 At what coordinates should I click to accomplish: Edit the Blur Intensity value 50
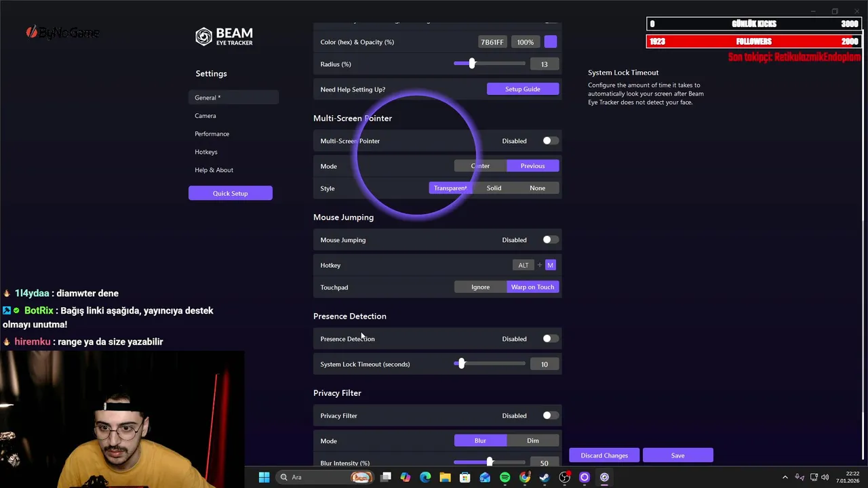[545, 464]
